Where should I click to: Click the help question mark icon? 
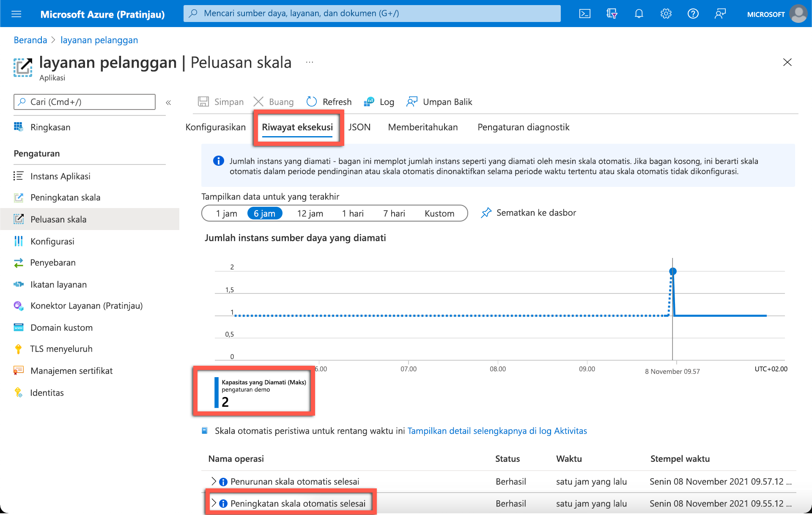click(x=693, y=14)
